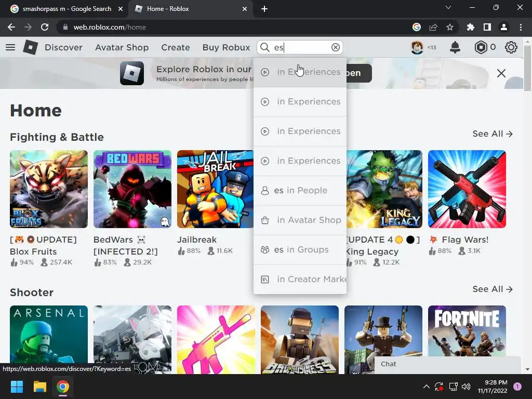The width and height of the screenshot is (532, 399).
Task: See All Shooter games
Action: click(x=493, y=289)
